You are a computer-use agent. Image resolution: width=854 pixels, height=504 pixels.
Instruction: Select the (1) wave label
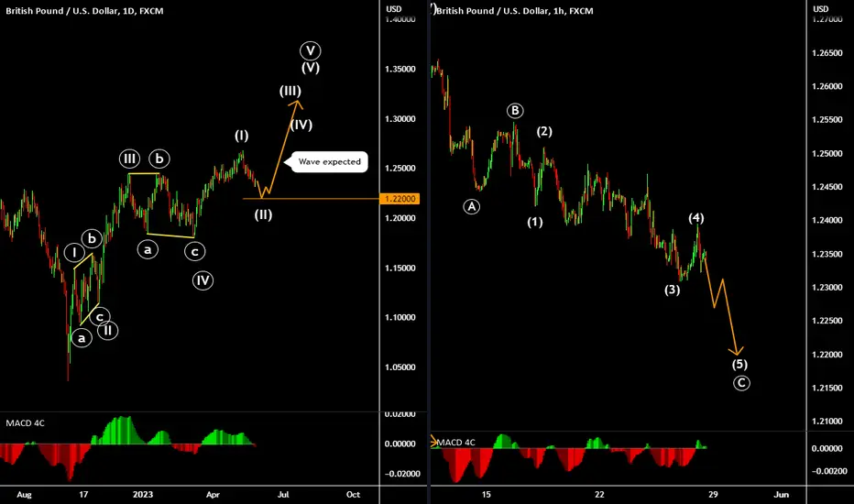[535, 223]
